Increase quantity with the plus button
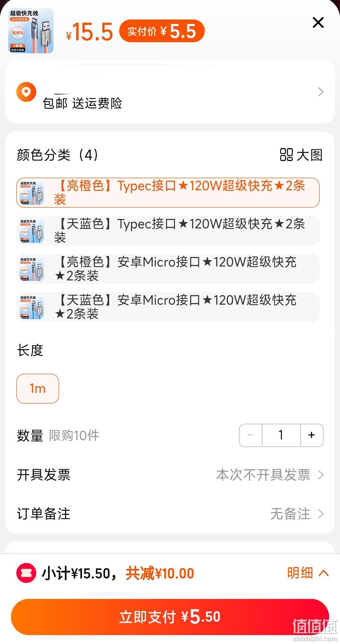The image size is (340, 644). 312,435
